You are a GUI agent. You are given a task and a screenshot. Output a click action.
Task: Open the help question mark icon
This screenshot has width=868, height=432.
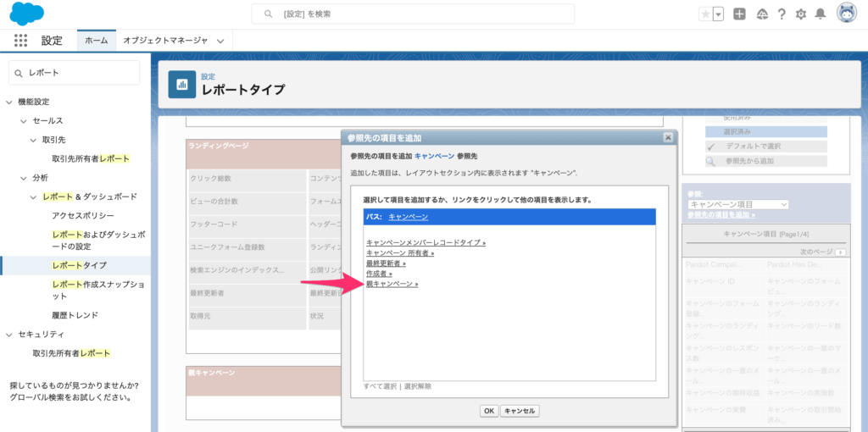tap(782, 14)
